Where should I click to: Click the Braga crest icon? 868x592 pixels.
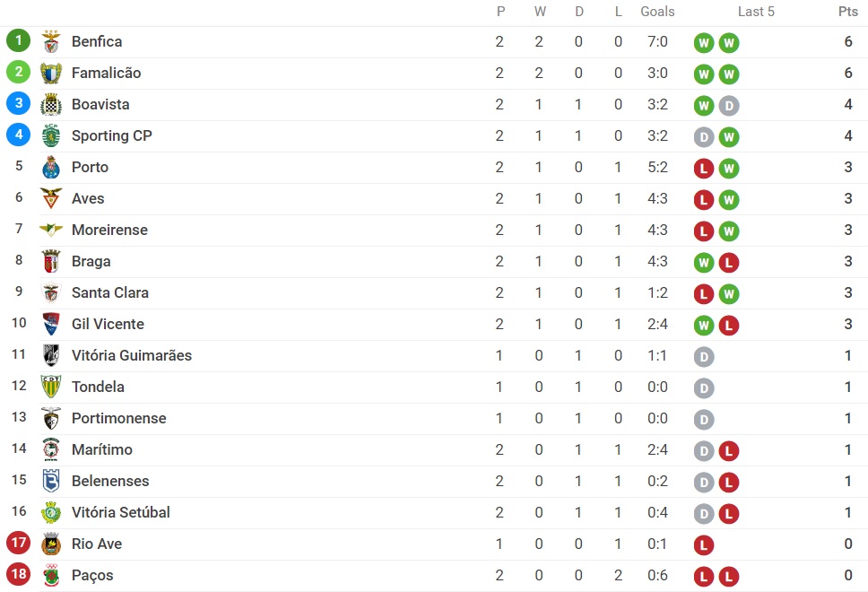coord(51,261)
